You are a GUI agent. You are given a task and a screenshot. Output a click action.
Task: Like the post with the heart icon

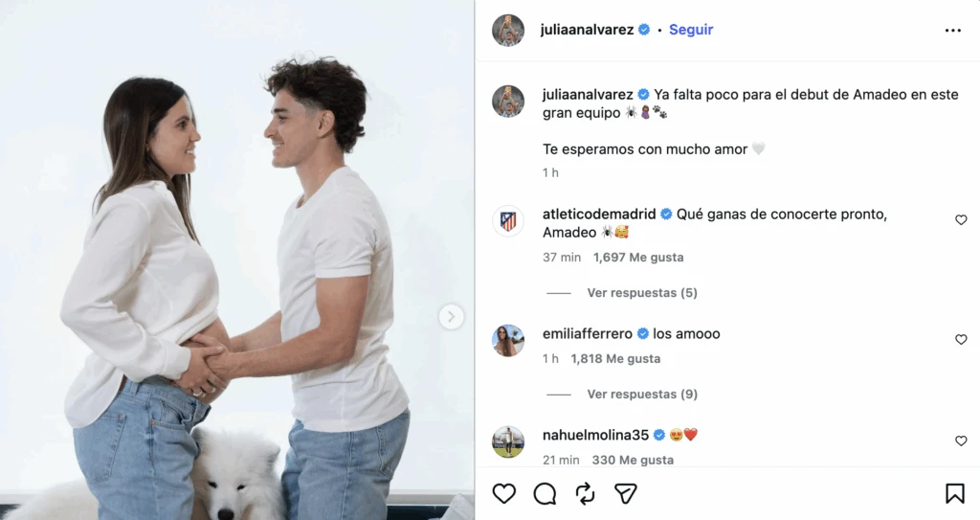(503, 494)
